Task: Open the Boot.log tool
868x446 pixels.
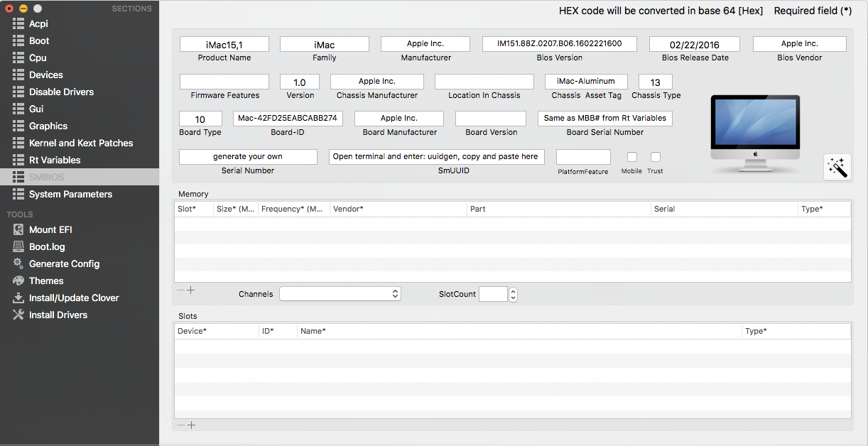Action: tap(80, 246)
